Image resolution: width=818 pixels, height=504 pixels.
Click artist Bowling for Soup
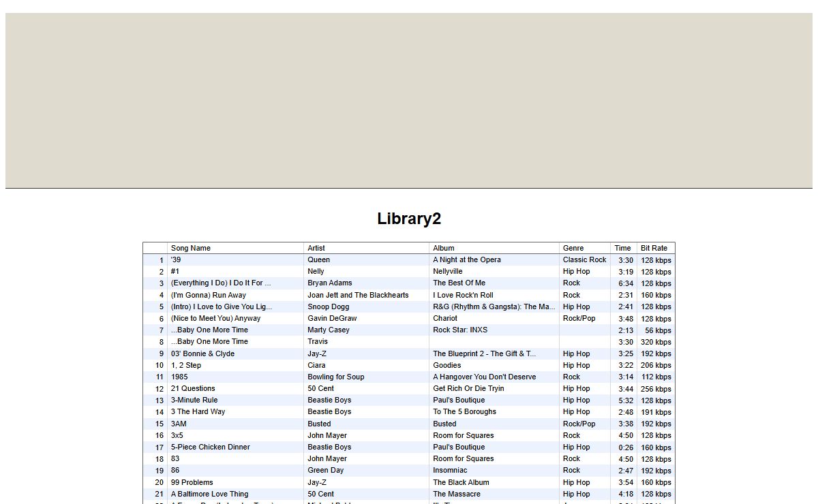[x=336, y=377]
